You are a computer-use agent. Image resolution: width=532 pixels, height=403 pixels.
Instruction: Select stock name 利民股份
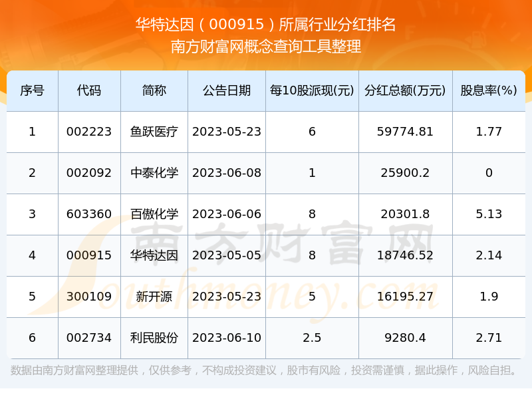pos(154,338)
